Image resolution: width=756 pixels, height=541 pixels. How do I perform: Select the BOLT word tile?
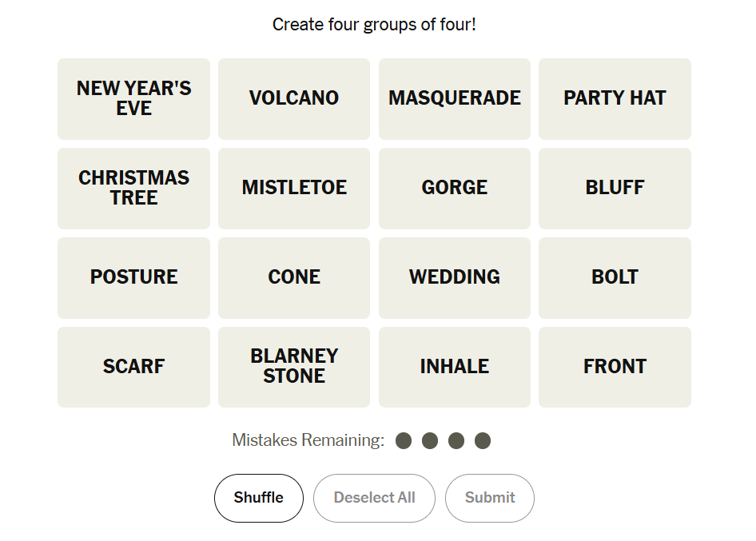pos(615,277)
